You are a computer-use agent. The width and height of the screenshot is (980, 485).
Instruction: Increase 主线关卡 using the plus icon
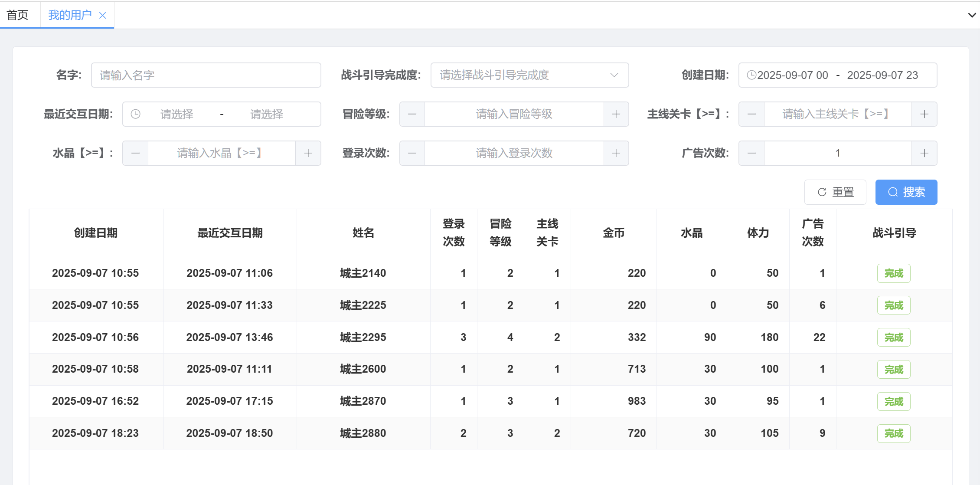[x=924, y=114]
